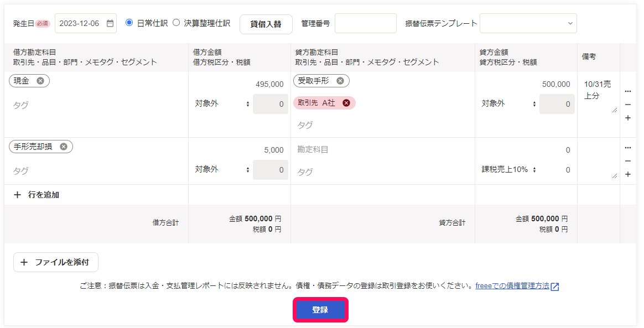Open first row credit tax category 対象外
Image resolution: width=644 pixels, height=328 pixels.
coord(509,104)
